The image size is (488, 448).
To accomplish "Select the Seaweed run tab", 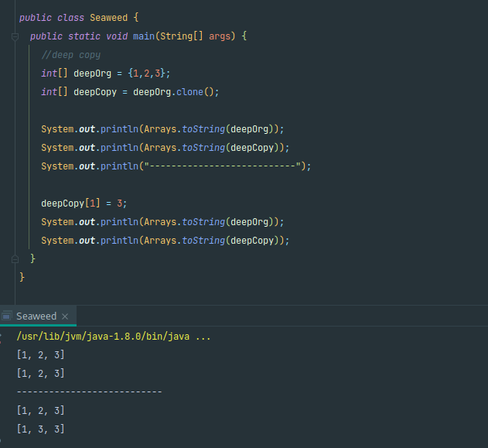I will (x=38, y=316).
